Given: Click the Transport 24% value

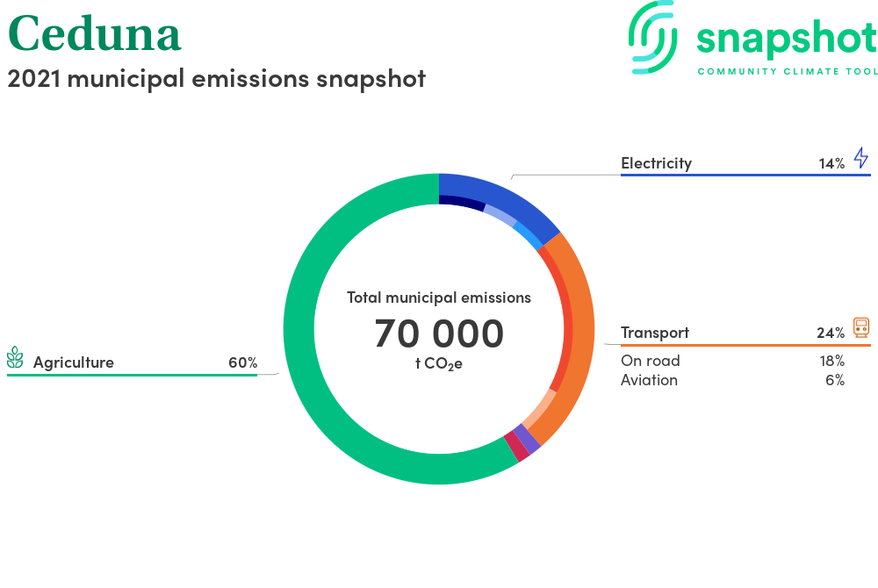Looking at the screenshot, I should 830,333.
